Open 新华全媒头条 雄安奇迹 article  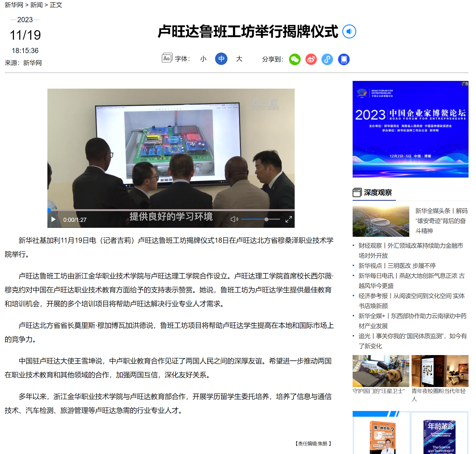tap(441, 221)
